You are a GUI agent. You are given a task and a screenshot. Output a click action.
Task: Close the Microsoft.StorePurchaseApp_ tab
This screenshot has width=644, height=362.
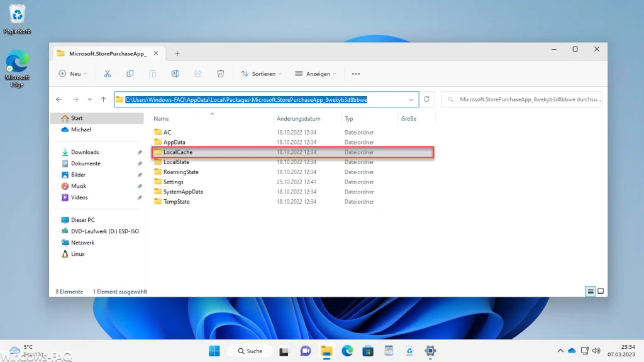[156, 53]
